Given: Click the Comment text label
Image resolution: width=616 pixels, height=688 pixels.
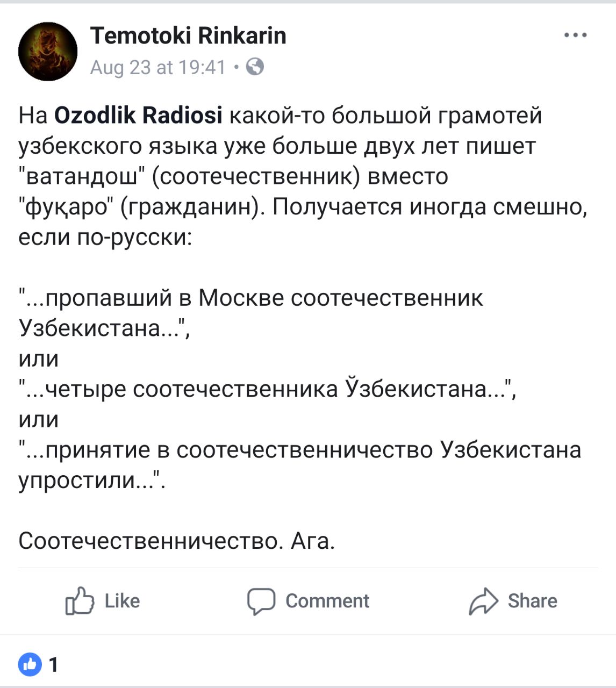Looking at the screenshot, I should [327, 601].
